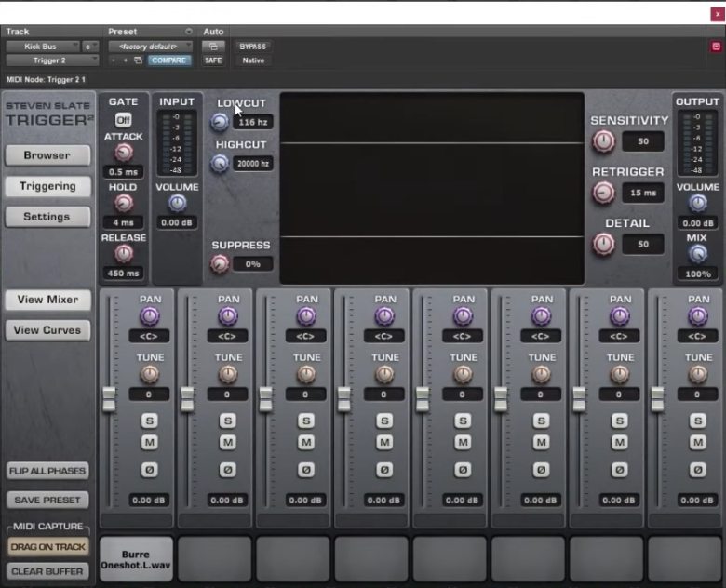Click the preset plus button
The height and width of the screenshot is (588, 726).
tap(125, 60)
